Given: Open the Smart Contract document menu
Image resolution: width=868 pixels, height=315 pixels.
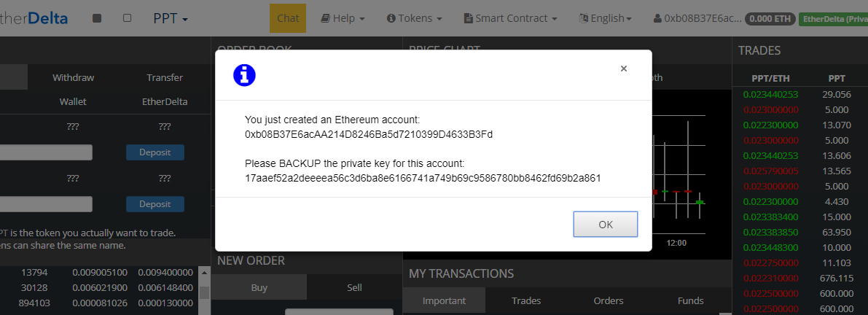Looking at the screenshot, I should click(510, 18).
